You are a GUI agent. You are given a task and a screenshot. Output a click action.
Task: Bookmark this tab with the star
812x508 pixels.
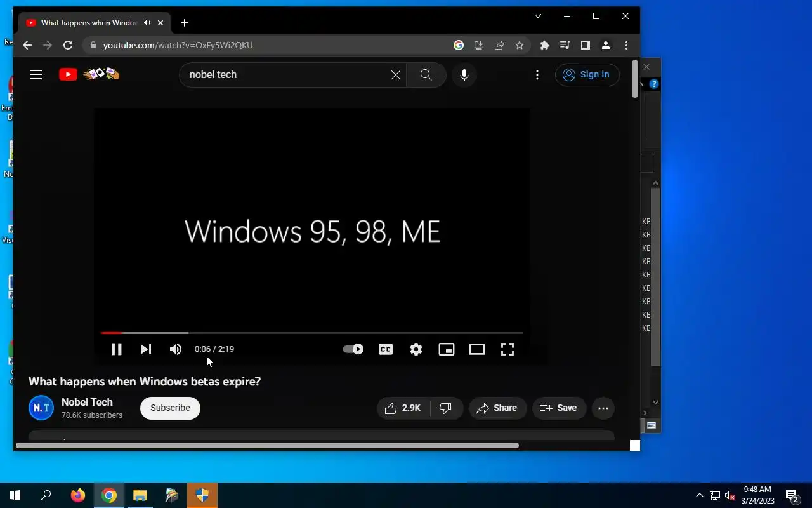point(520,45)
